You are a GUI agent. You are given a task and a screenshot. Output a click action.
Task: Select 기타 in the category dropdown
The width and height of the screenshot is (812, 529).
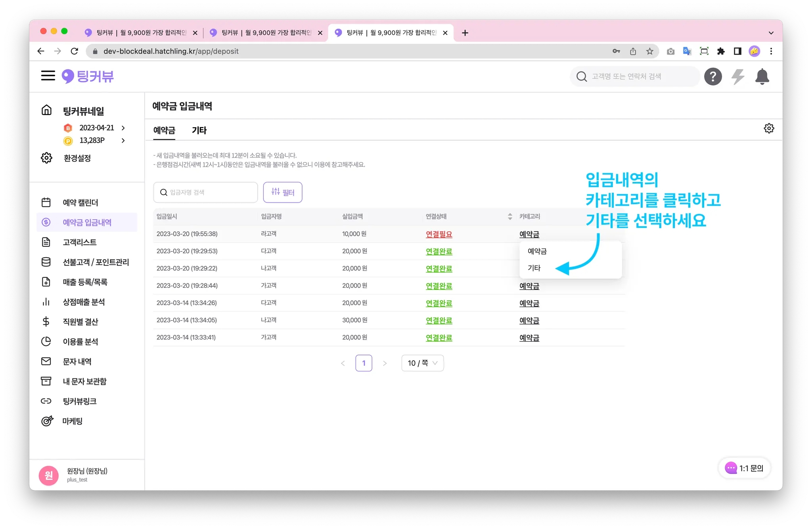pyautogui.click(x=534, y=268)
